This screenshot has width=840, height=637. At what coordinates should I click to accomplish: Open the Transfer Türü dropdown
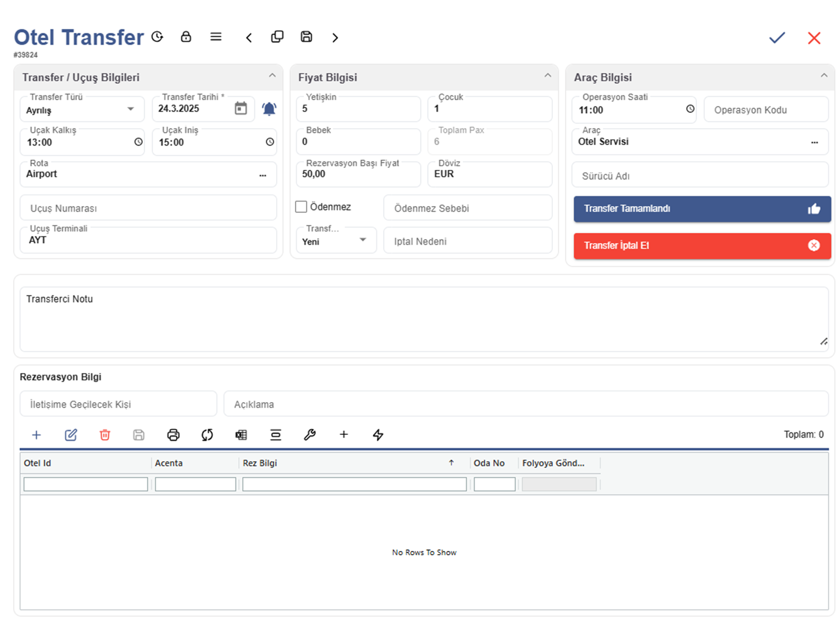(131, 109)
